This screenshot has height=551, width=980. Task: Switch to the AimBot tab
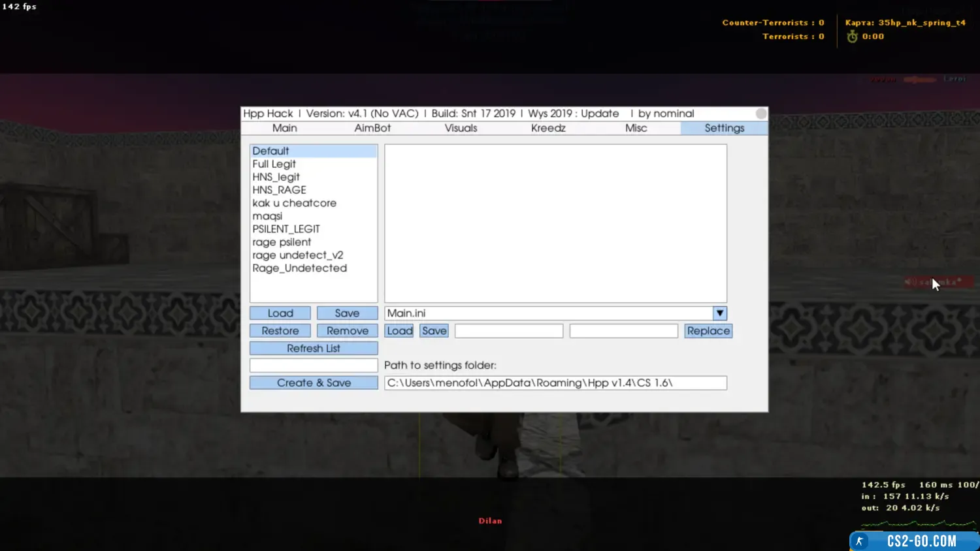click(x=372, y=129)
